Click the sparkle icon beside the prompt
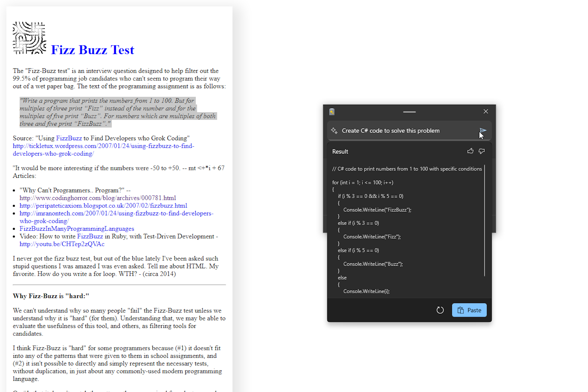Screen dimensions: 588x392 coord(334,130)
